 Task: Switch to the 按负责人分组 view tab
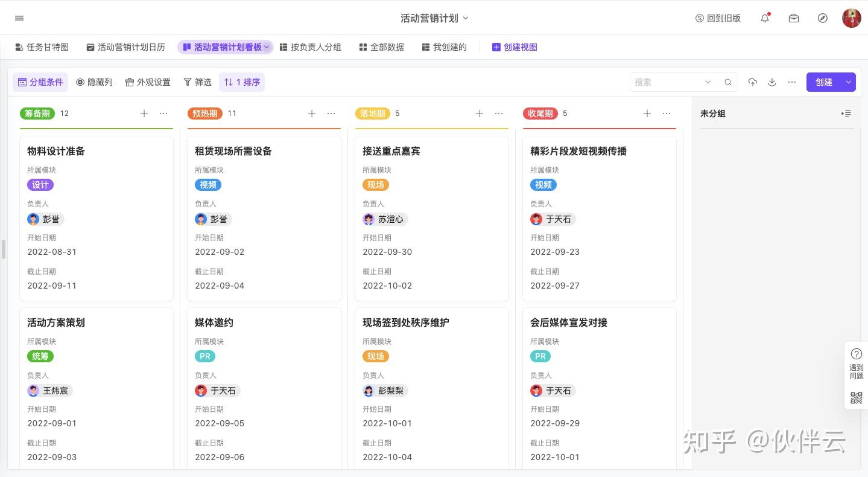coord(310,47)
